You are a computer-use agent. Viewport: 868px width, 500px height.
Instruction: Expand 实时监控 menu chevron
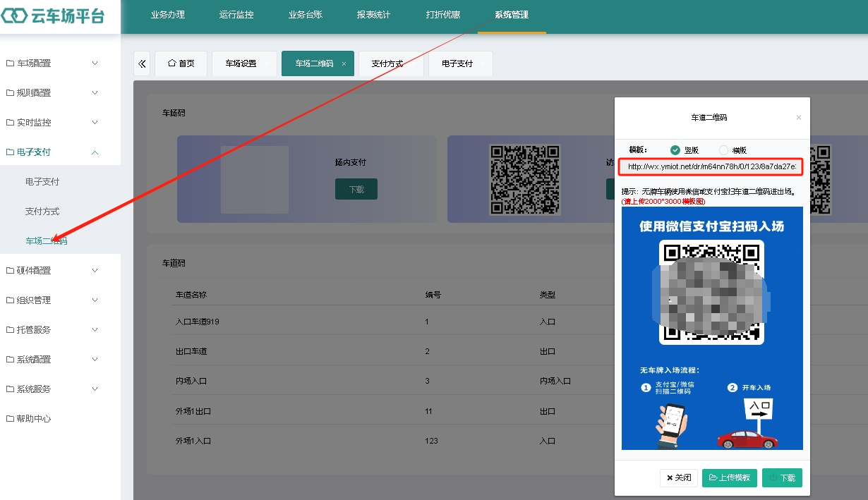(x=95, y=123)
